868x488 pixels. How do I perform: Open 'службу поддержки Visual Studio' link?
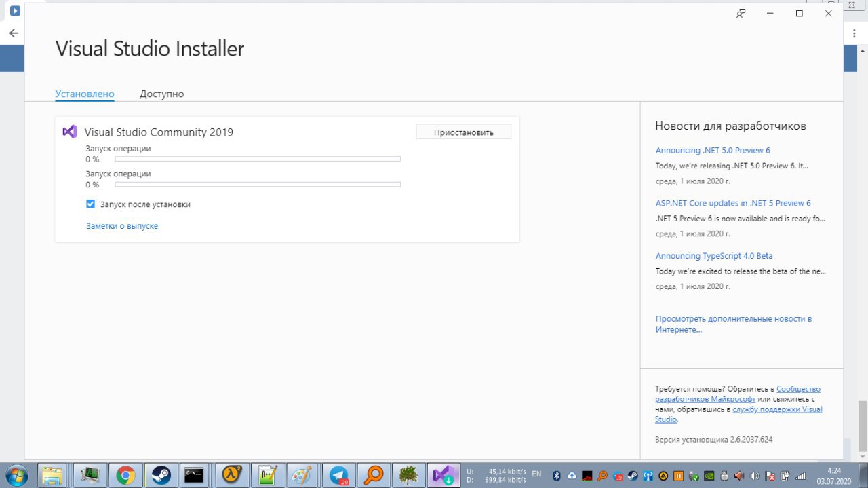[738, 414]
